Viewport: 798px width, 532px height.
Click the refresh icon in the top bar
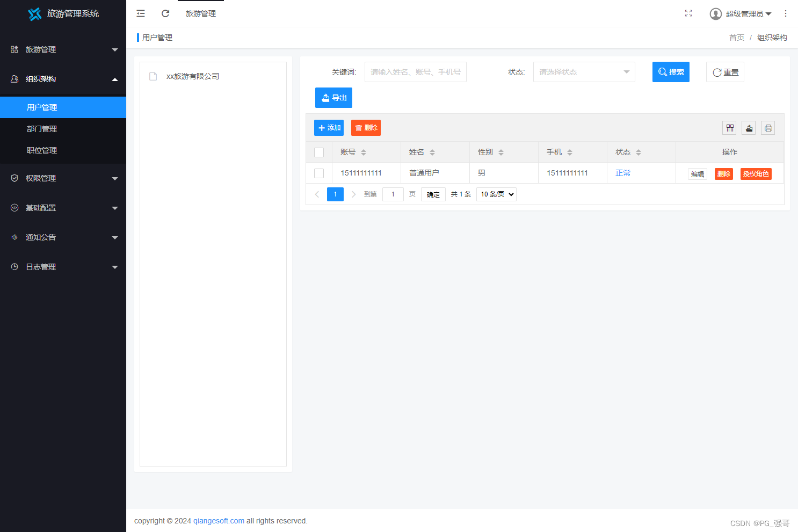click(165, 13)
